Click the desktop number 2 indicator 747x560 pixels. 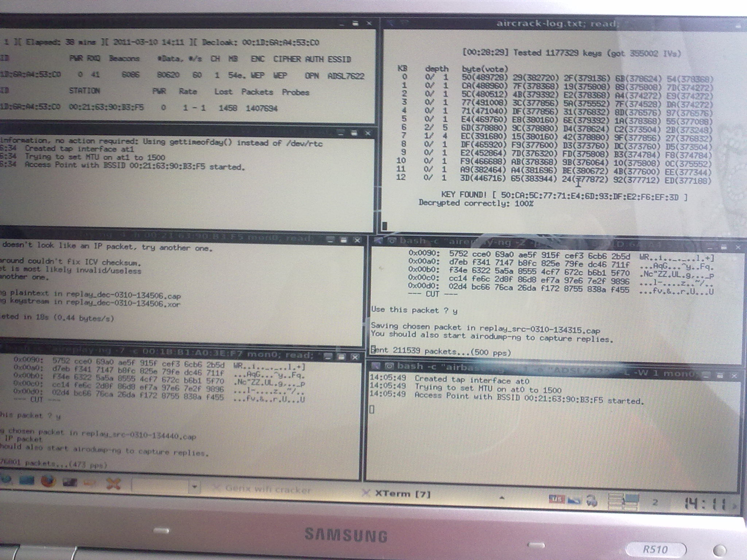tap(655, 502)
